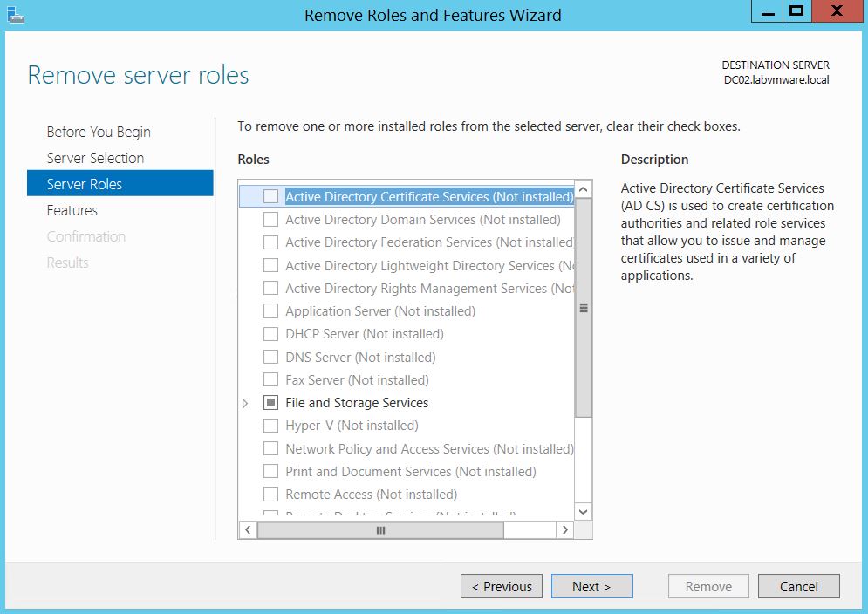Toggle the DHCP Server checkbox

[270, 334]
